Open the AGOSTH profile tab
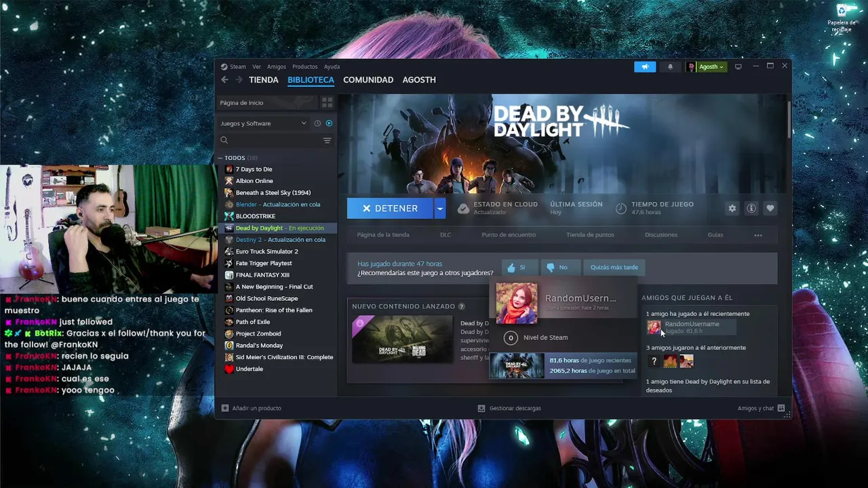Image resolution: width=868 pixels, height=488 pixels. point(419,80)
